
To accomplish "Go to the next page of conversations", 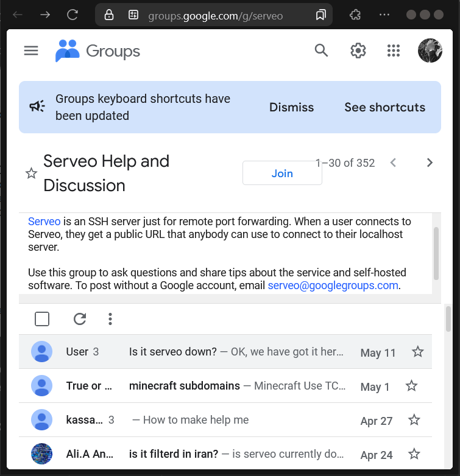I will point(430,163).
